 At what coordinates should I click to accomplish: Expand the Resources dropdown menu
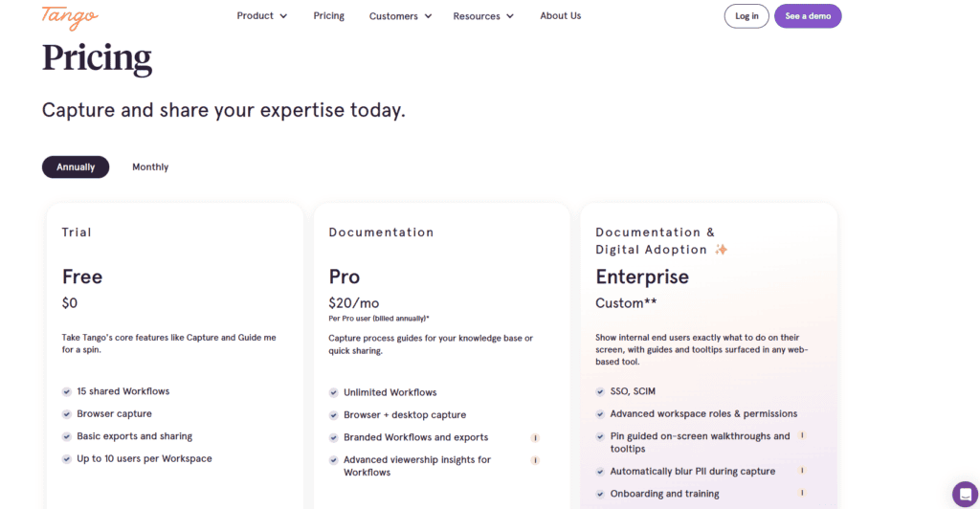pyautogui.click(x=483, y=16)
